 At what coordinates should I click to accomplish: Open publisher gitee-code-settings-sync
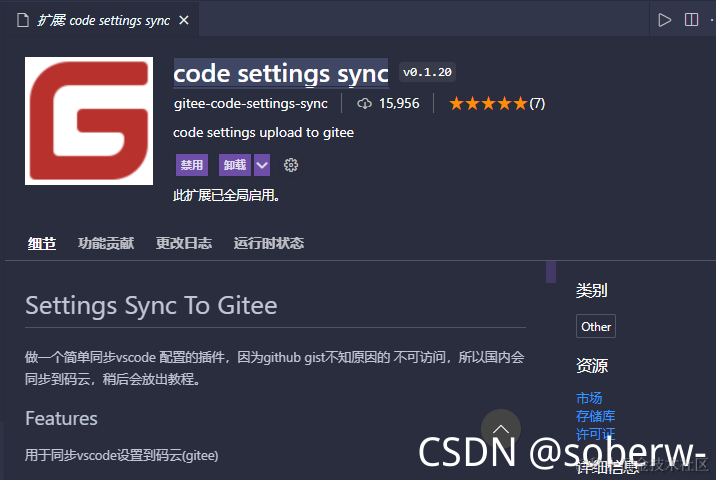[251, 104]
